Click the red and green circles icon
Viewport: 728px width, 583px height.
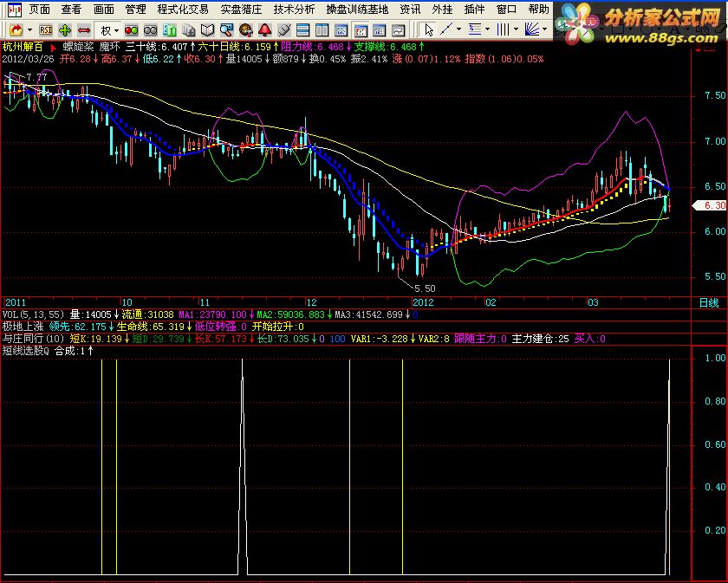pos(132,30)
